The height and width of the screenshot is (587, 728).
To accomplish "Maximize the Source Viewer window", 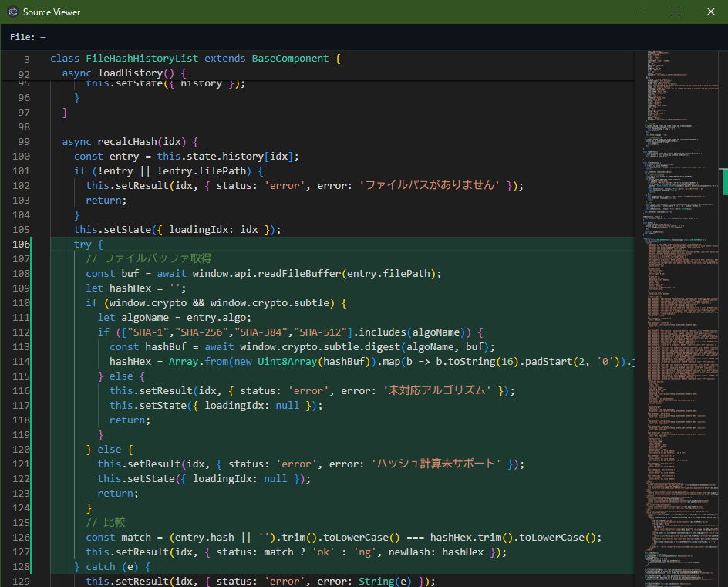I will (676, 12).
